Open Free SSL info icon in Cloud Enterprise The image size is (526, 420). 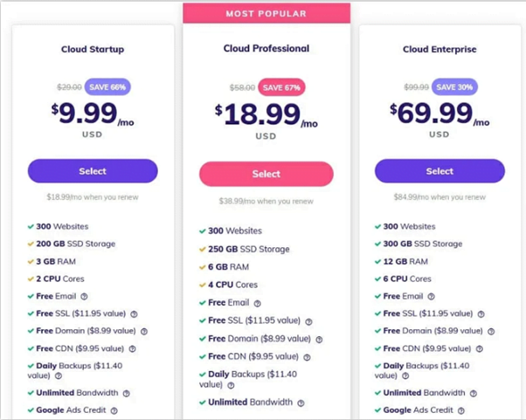[481, 314]
